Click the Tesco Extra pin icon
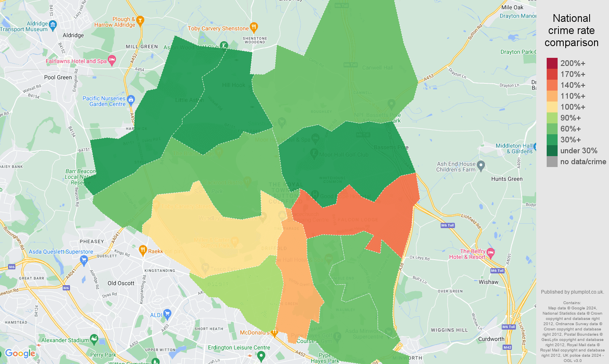Screen dimensions: 609x364 (205, 268)
